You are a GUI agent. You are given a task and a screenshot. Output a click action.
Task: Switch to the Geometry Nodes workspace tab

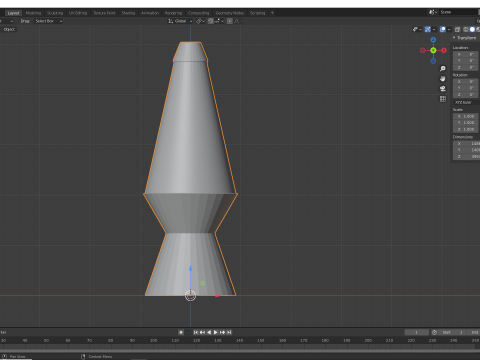(230, 13)
